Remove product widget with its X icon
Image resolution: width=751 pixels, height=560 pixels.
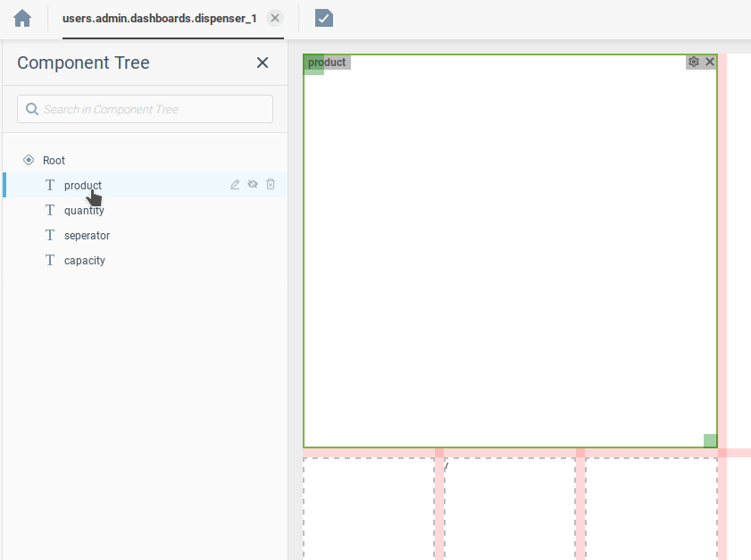click(x=710, y=62)
